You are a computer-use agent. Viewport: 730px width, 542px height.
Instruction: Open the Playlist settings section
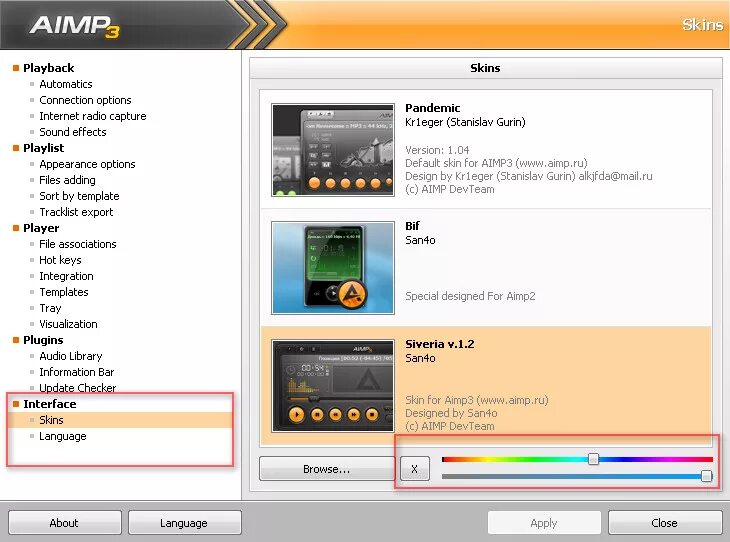click(44, 148)
